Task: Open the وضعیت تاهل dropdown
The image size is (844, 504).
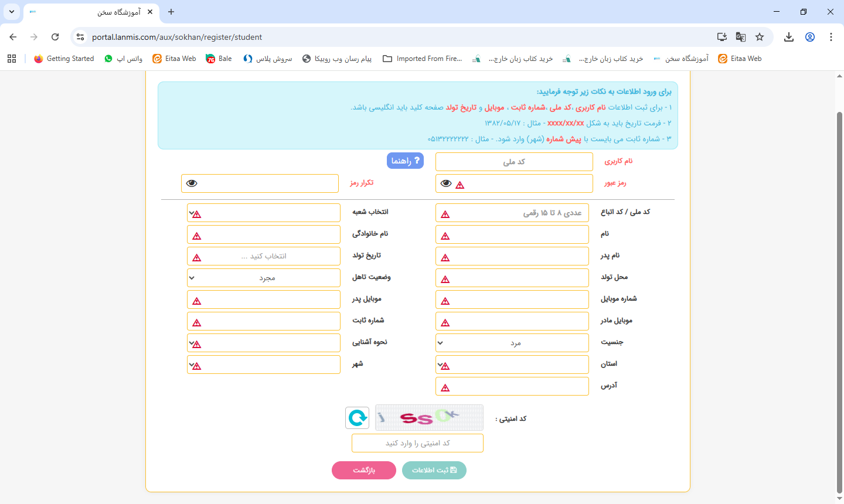Action: point(263,277)
